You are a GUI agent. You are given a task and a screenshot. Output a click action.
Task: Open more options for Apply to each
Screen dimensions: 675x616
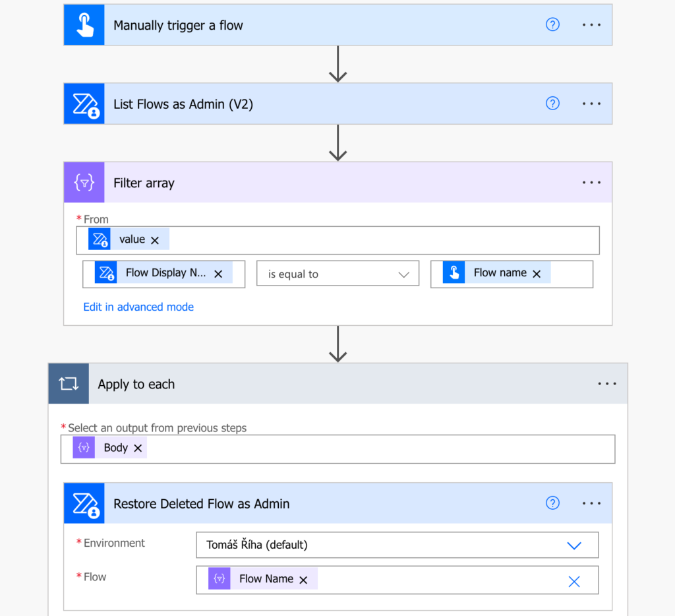coord(607,384)
